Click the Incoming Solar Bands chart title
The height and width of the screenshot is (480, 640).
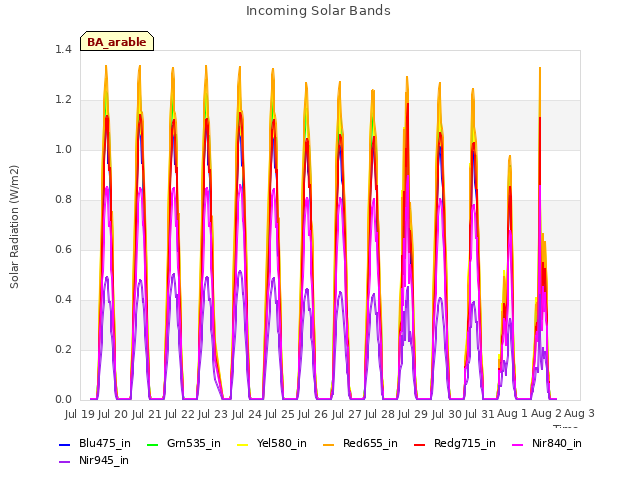coord(318,11)
